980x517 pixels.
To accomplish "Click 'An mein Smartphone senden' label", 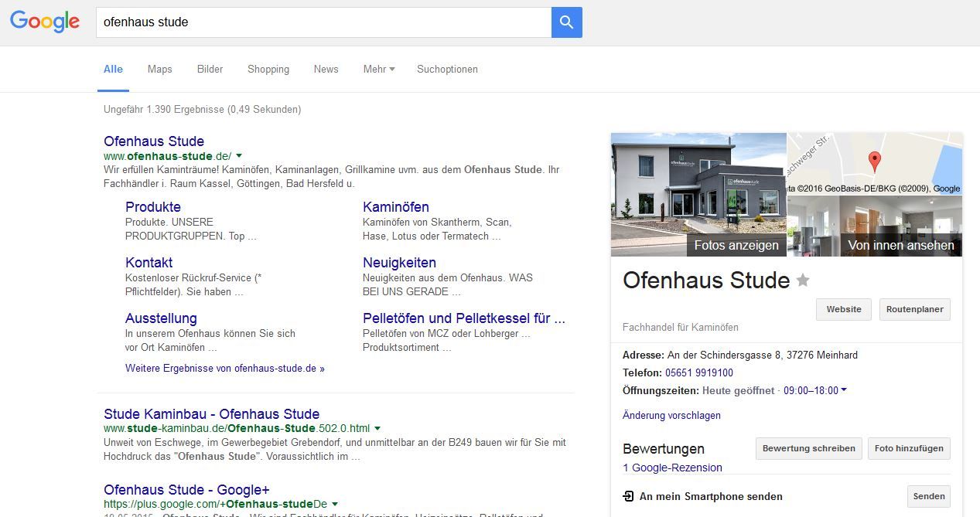I will pyautogui.click(x=711, y=496).
